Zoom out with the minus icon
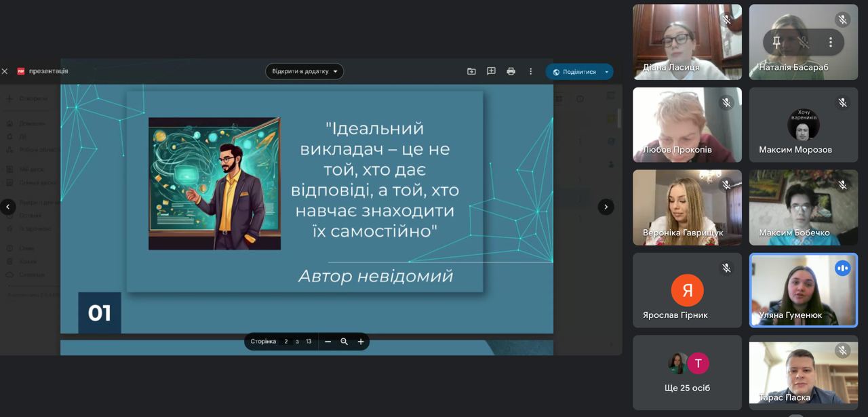 point(328,342)
